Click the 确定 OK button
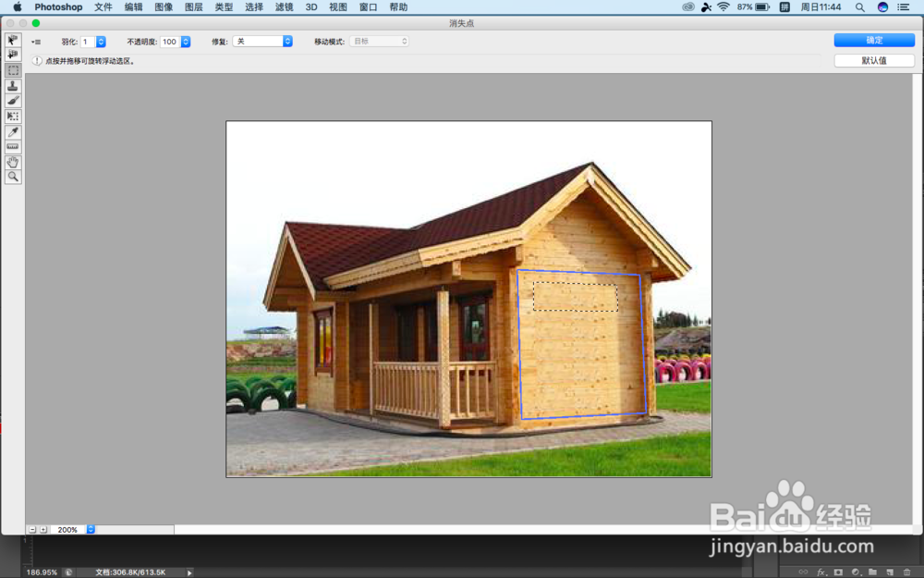The width and height of the screenshot is (924, 578). [x=874, y=40]
